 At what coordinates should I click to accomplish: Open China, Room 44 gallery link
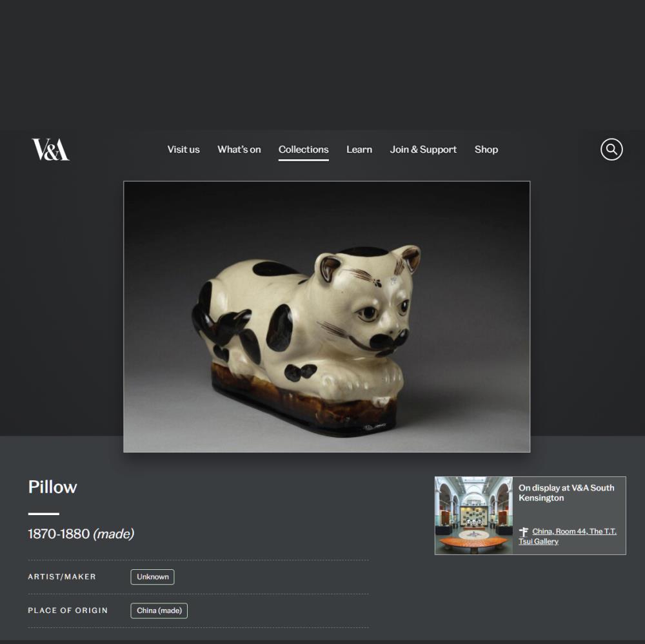(x=567, y=536)
